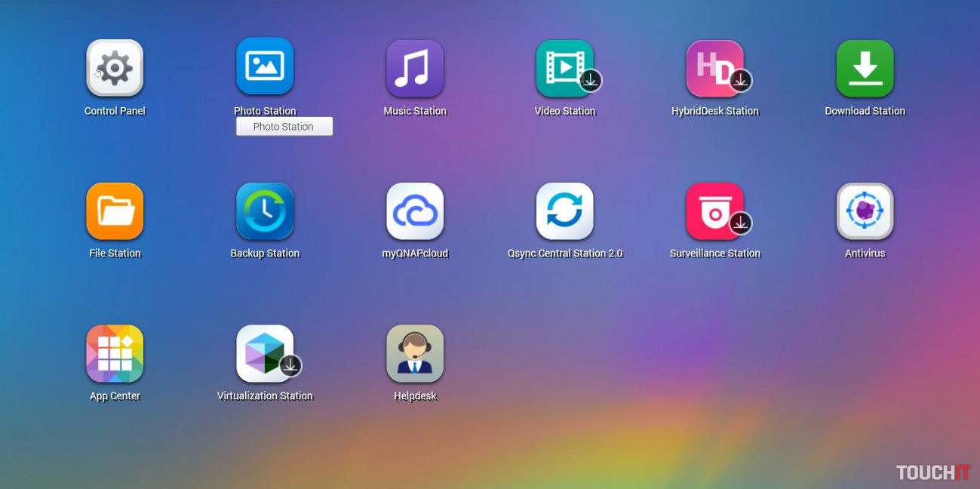Click the download badge on Surveillance Station
This screenshot has width=980, height=489.
(740, 223)
